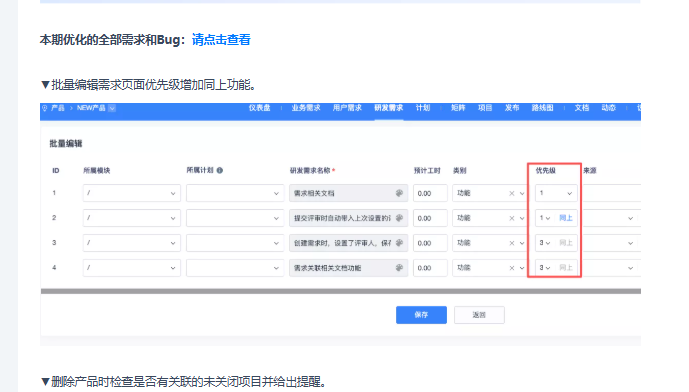
Task: Open 所属模块 dropdown for row 3
Action: [x=131, y=243]
